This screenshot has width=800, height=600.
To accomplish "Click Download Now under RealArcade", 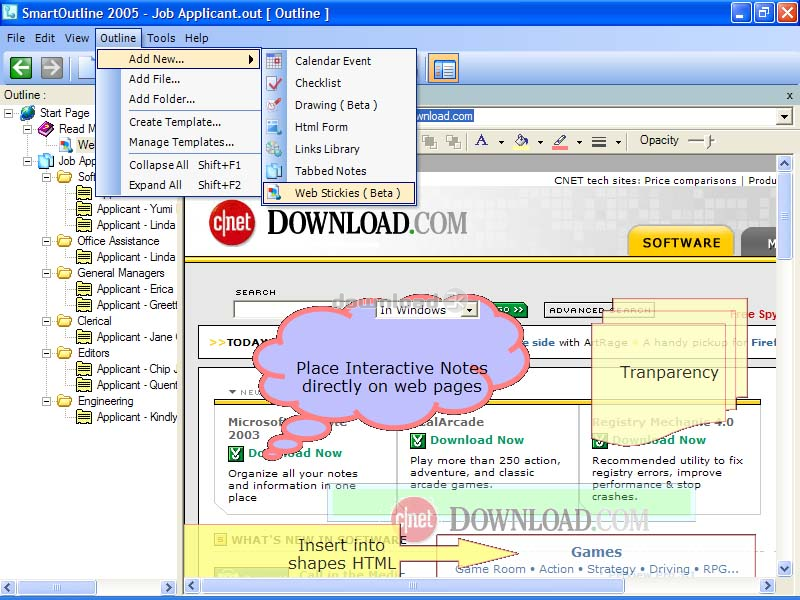I will (477, 440).
